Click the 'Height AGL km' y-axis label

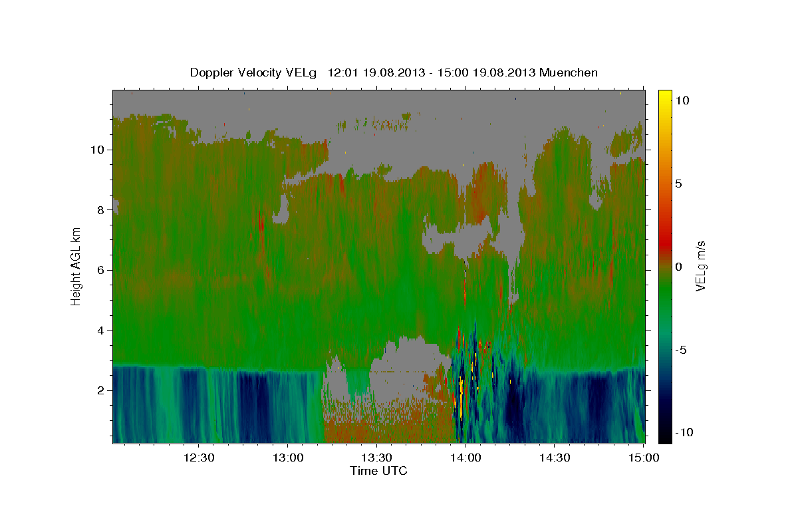coord(76,267)
